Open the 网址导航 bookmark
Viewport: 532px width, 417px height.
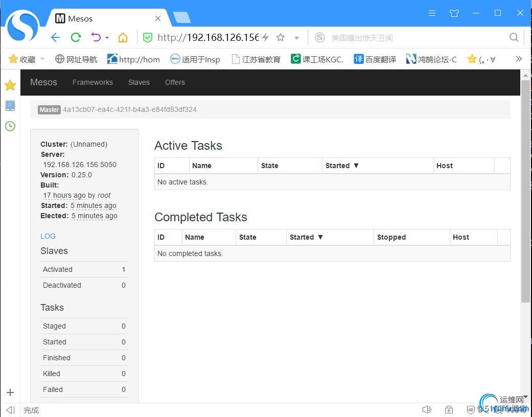[x=76, y=59]
